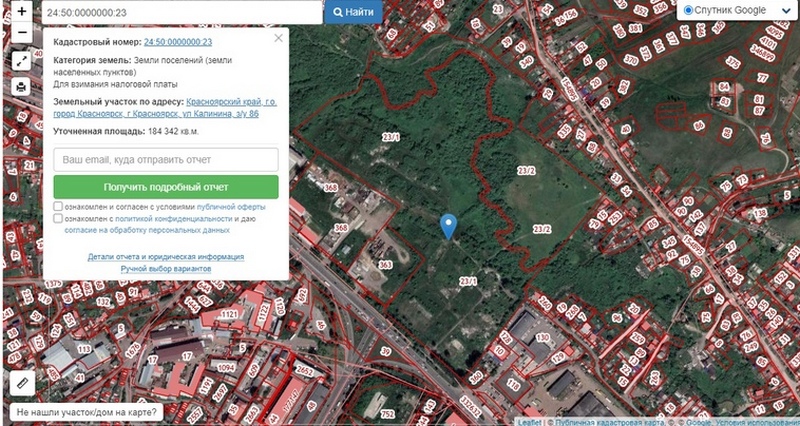Zoom in on the map
The height and width of the screenshot is (426, 800).
(x=22, y=11)
